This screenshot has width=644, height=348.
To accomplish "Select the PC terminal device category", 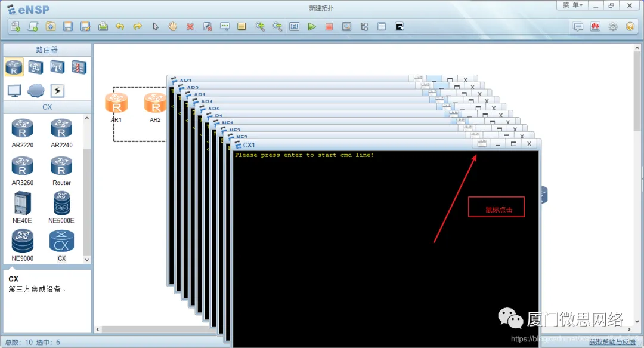I will click(14, 91).
